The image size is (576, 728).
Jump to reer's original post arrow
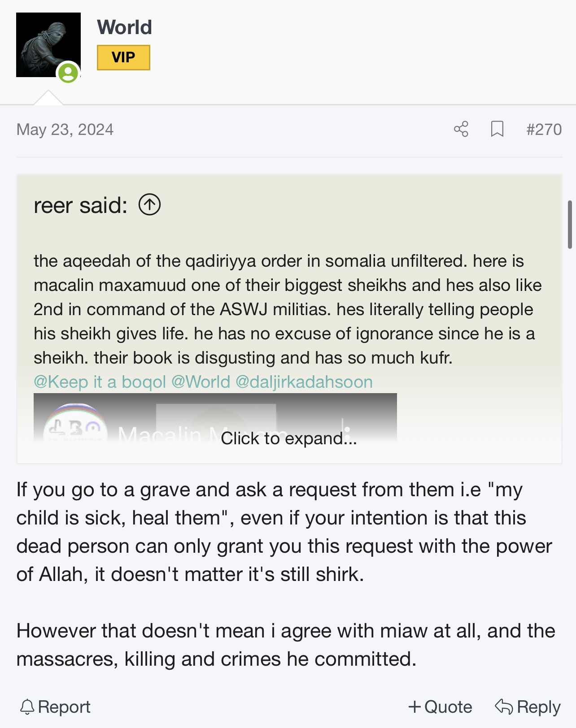click(149, 205)
